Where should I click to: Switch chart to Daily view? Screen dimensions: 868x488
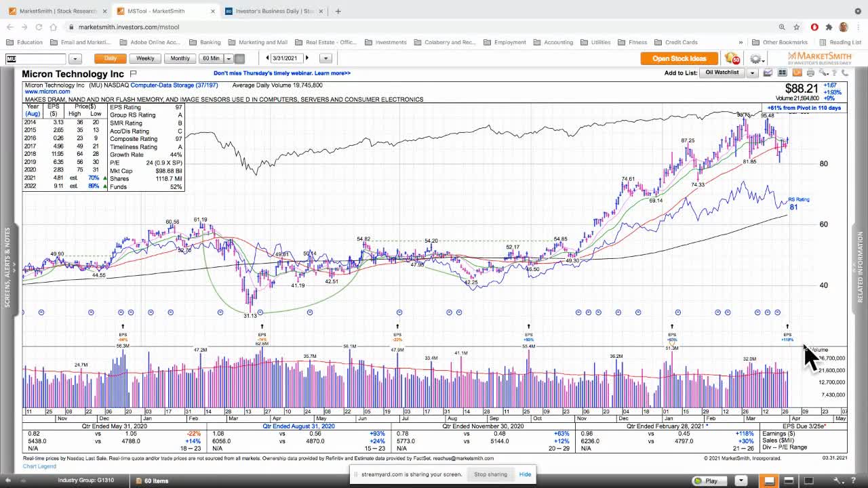[110, 58]
